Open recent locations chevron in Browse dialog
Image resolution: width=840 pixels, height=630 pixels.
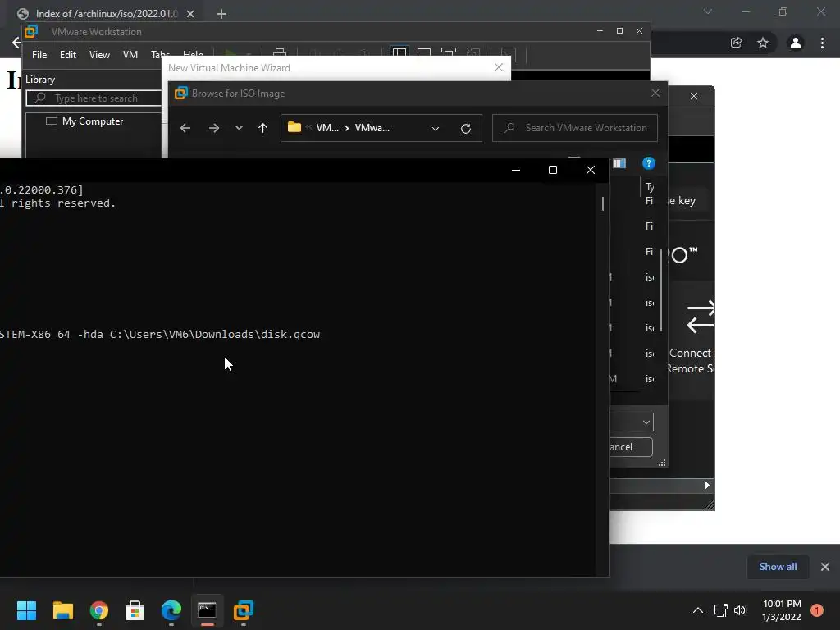coord(239,128)
